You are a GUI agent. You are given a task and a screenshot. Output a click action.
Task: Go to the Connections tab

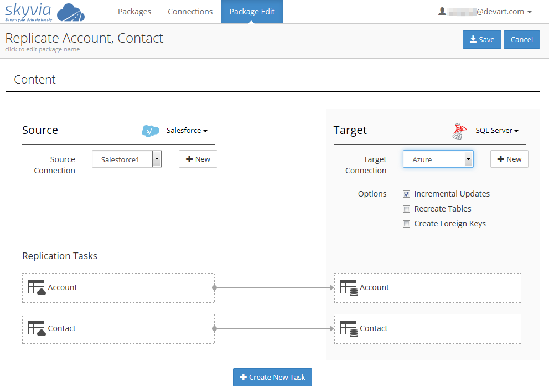pyautogui.click(x=190, y=12)
